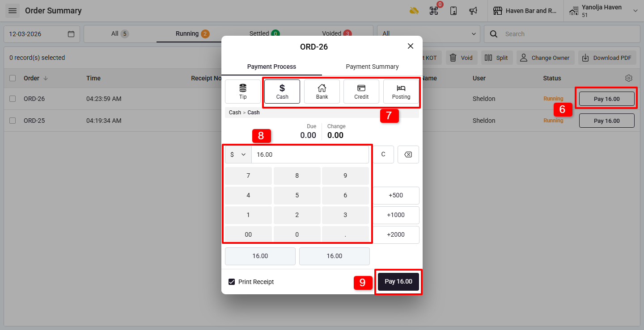Image resolution: width=644 pixels, height=330 pixels.
Task: Click the C clear button
Action: pyautogui.click(x=383, y=155)
